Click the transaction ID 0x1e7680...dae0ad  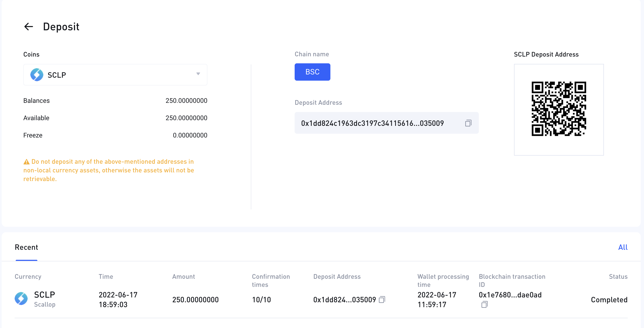pos(510,295)
